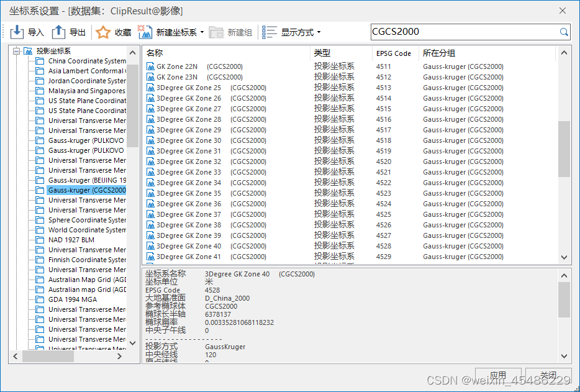Click down arrow of the details panel scrollbar
The width and height of the screenshot is (580, 392).
pyautogui.click(x=564, y=356)
